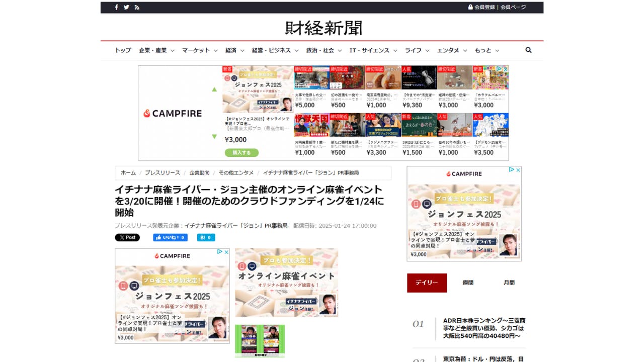Open the Twitter icon in top bar

coord(126,7)
